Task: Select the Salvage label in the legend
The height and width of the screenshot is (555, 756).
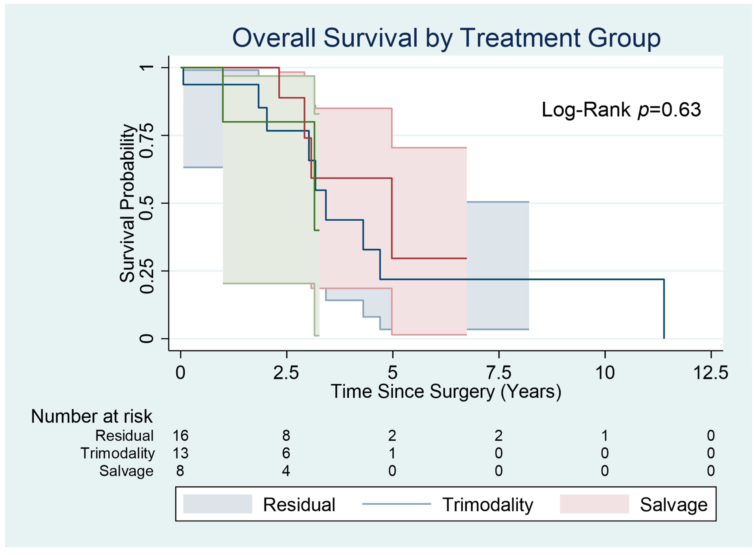Action: pyautogui.click(x=673, y=505)
